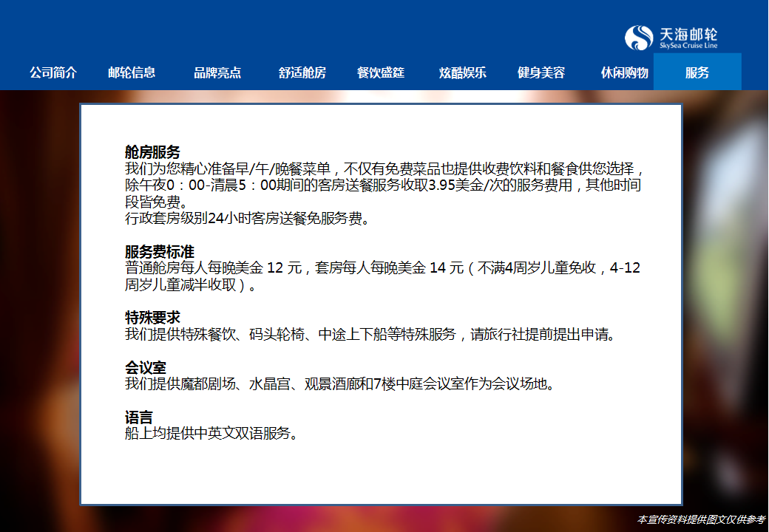Click the line starting with 我们为您精心准备
Viewport: 769px width, 532px height.
(x=384, y=168)
